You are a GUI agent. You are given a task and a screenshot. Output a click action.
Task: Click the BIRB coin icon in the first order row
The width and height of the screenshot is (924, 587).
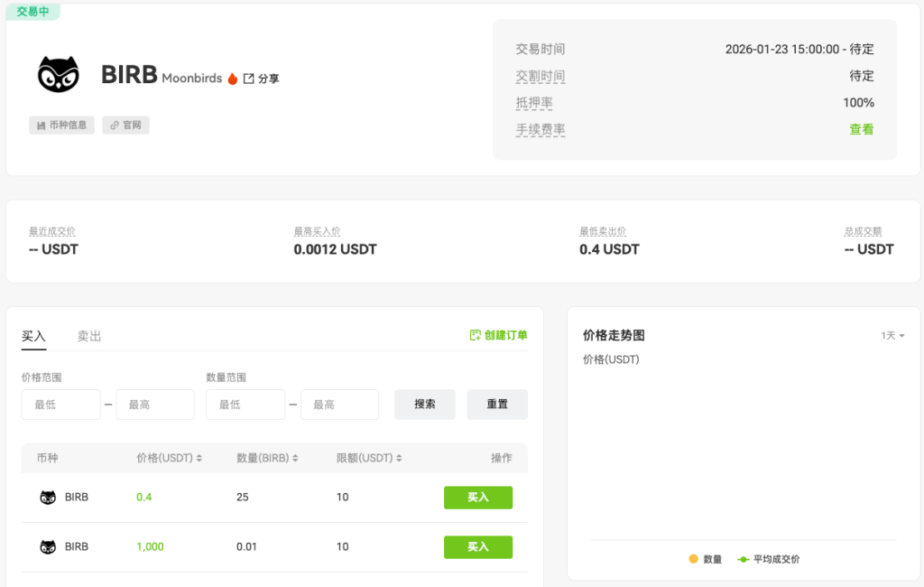(48, 497)
